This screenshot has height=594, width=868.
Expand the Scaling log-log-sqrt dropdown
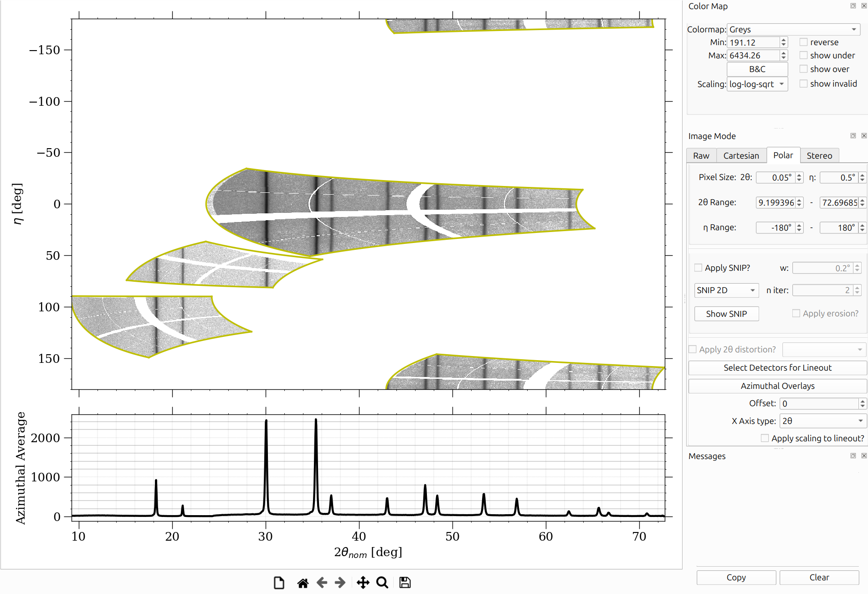[757, 84]
